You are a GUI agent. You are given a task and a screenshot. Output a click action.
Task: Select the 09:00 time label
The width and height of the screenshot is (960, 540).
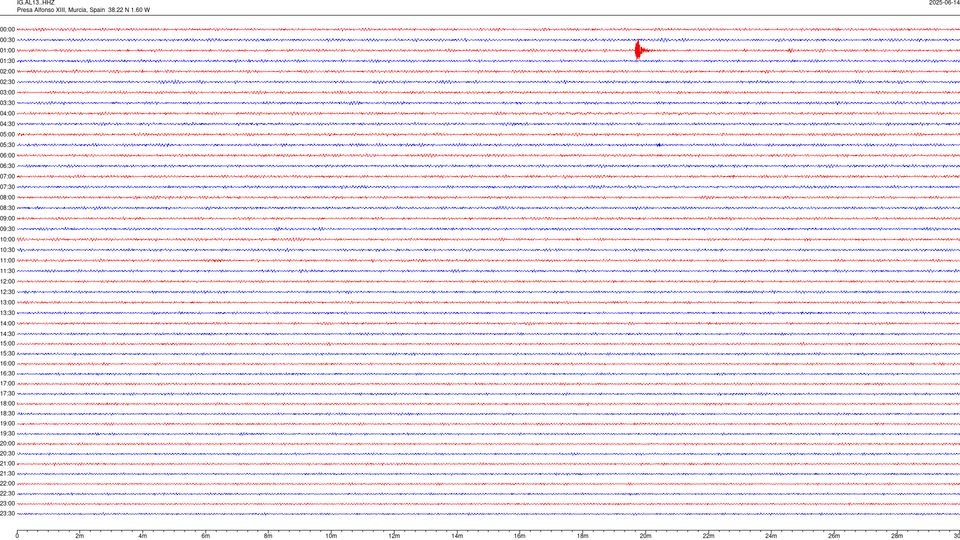pos(7,219)
